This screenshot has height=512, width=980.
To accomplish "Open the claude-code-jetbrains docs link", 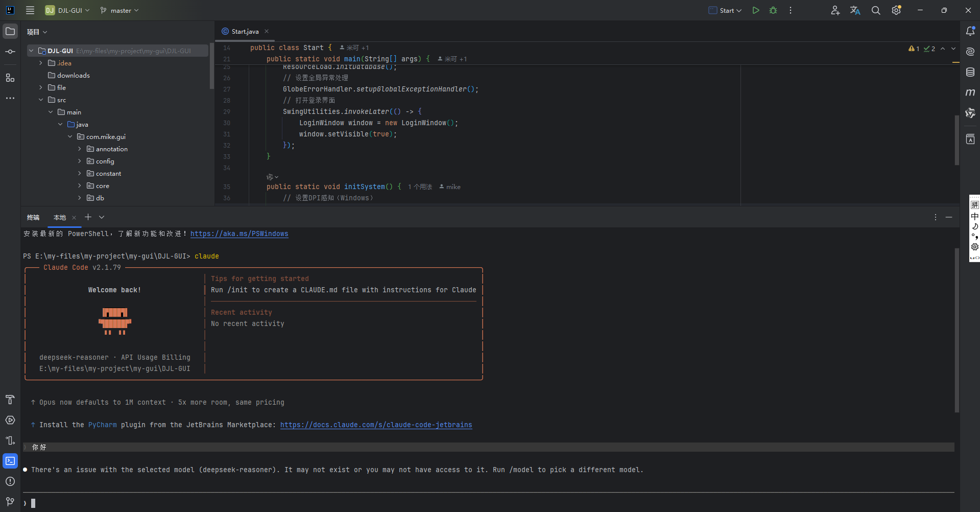I will pyautogui.click(x=376, y=425).
